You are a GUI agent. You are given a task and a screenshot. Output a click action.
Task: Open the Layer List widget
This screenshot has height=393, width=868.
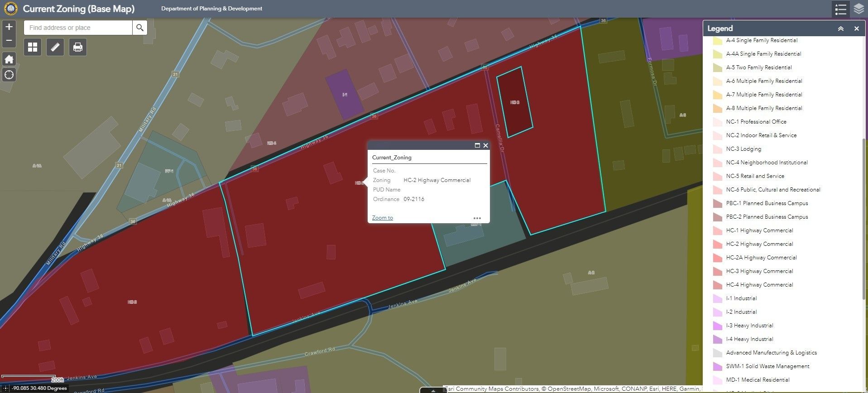858,9
